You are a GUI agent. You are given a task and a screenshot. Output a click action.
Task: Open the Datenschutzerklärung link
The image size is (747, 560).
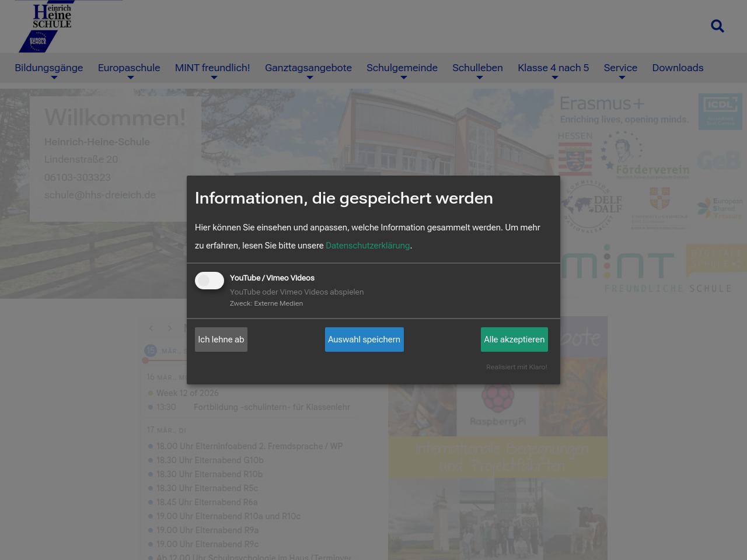pos(368,246)
